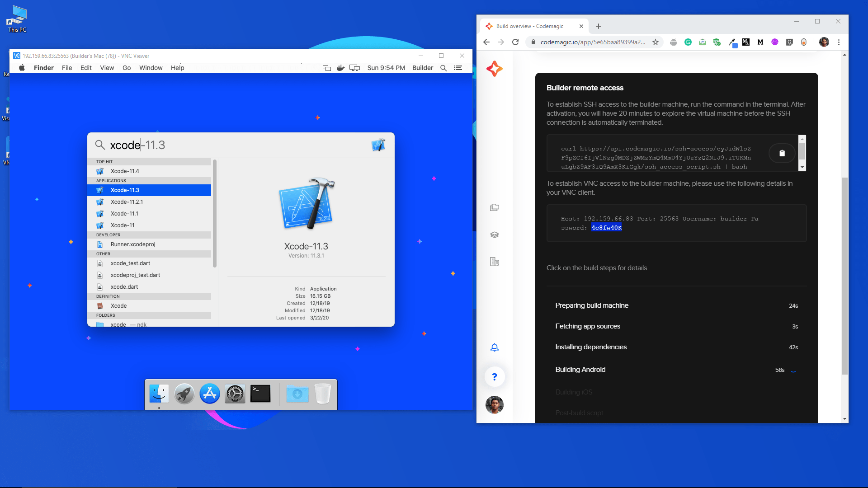Open the Edit menu
Screen dimensions: 868x488
(86, 68)
